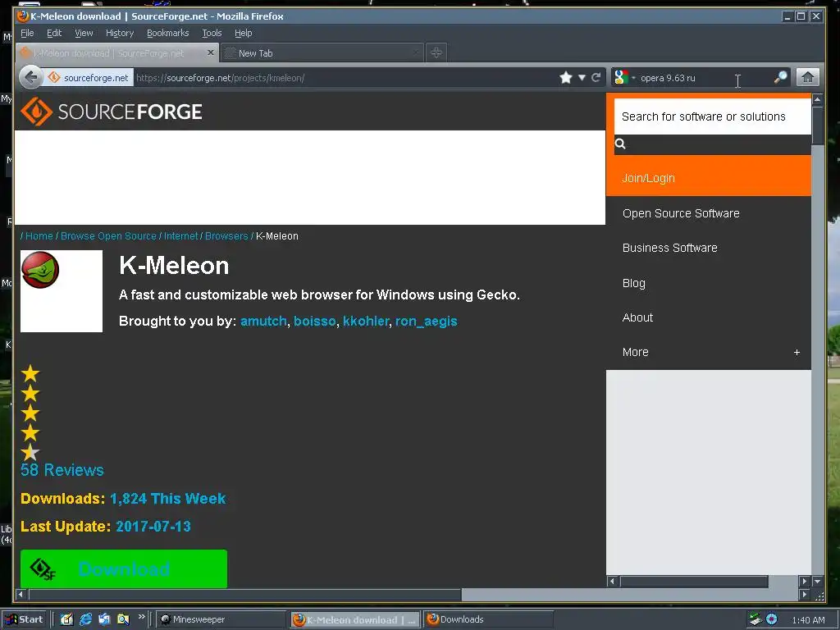Open the History menu
The height and width of the screenshot is (630, 840).
click(120, 33)
